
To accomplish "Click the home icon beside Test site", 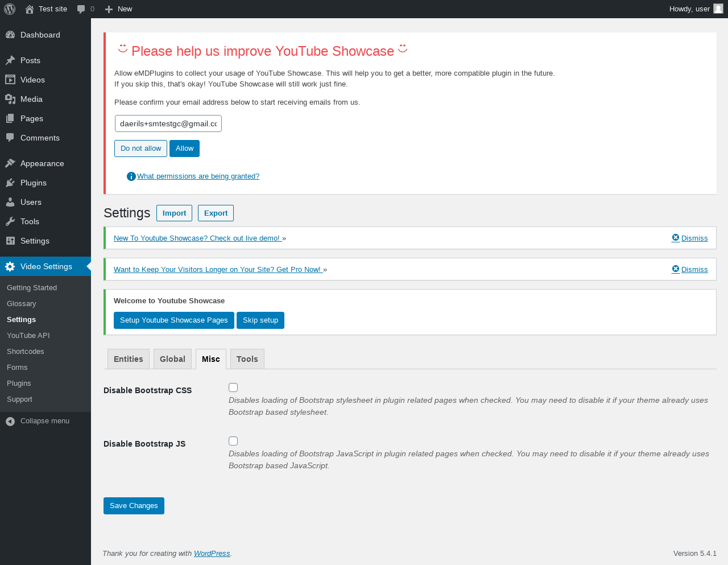I will [30, 9].
